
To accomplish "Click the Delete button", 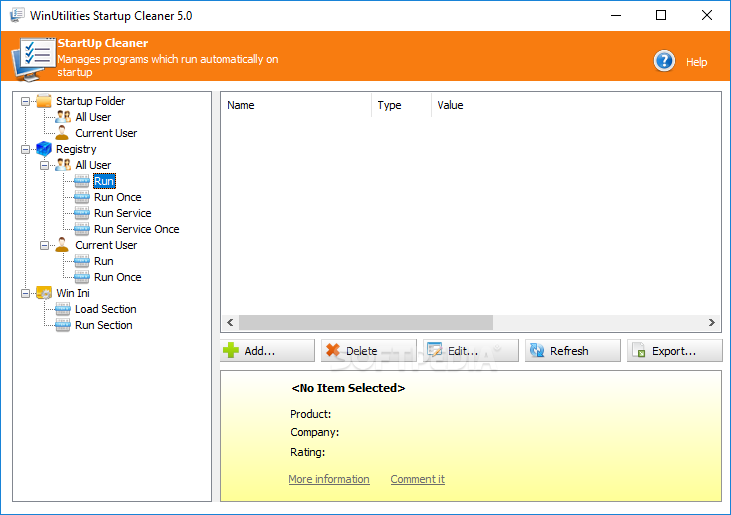I will [x=369, y=350].
